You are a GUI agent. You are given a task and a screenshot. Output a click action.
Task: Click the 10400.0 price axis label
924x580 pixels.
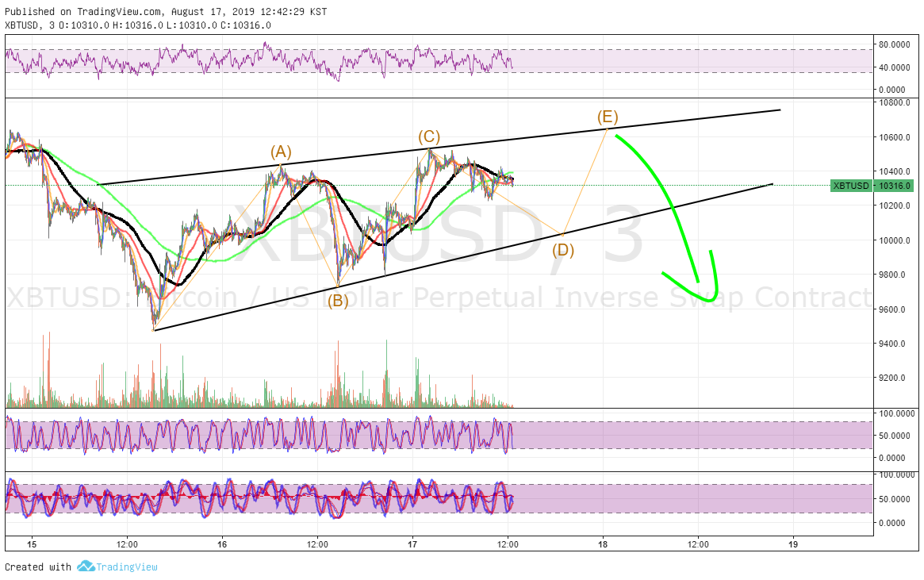895,171
